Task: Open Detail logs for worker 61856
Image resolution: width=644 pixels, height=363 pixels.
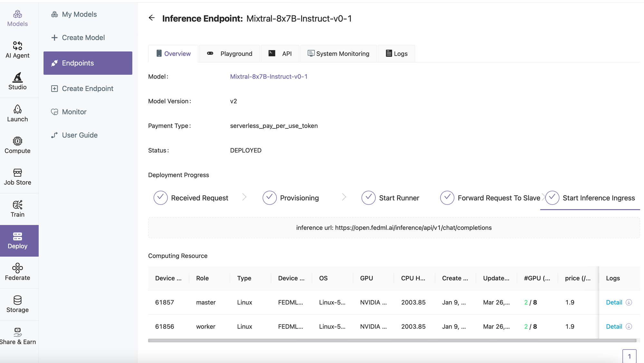Action: (614, 326)
